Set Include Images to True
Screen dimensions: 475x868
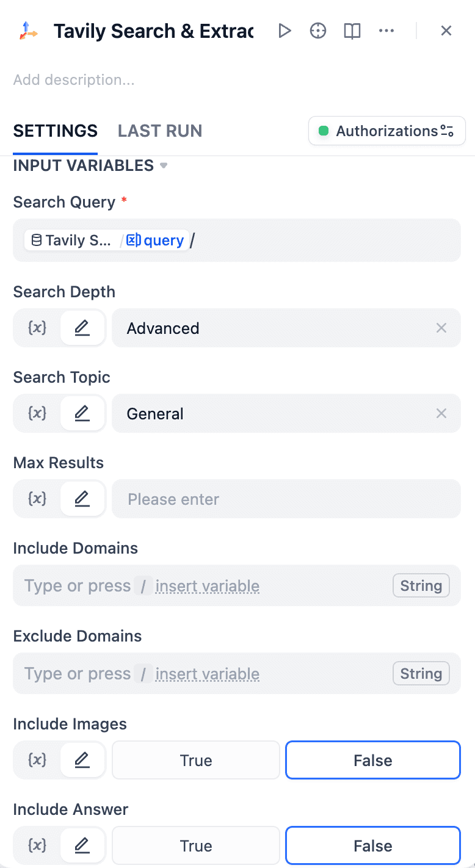(196, 760)
